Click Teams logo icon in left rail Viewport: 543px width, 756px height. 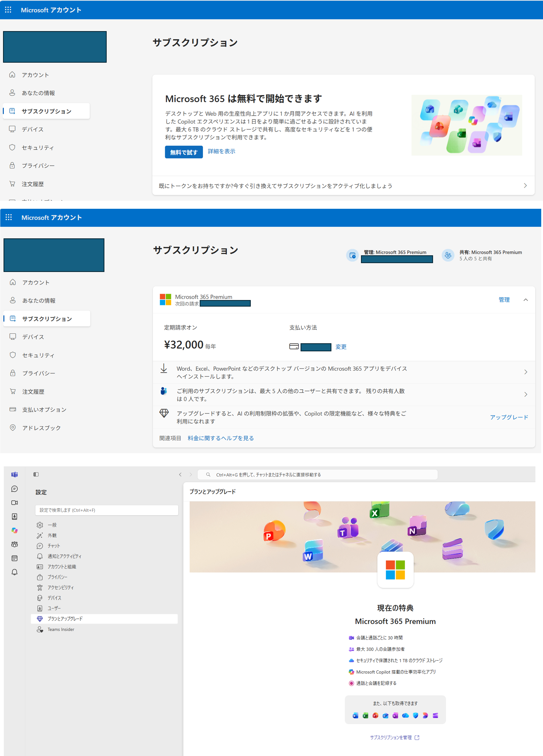point(14,475)
